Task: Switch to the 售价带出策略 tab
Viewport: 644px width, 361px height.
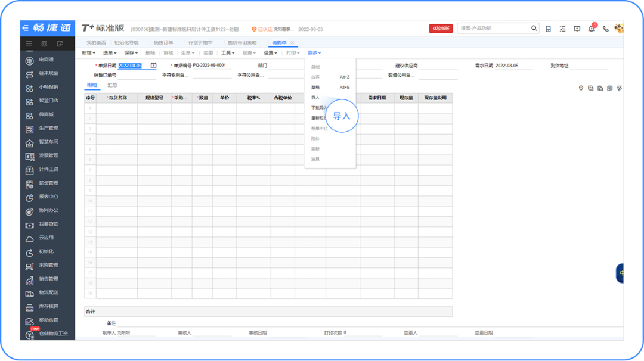Action: point(242,43)
